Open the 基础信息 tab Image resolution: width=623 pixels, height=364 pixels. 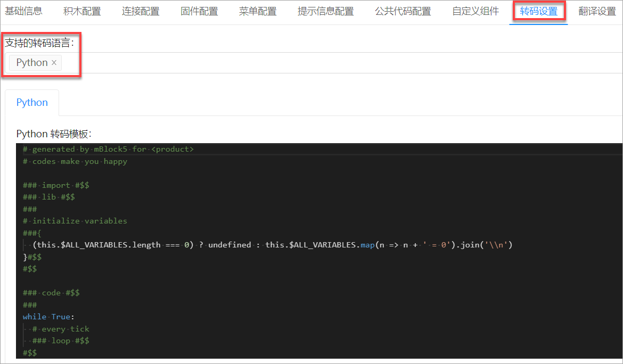[x=23, y=11]
